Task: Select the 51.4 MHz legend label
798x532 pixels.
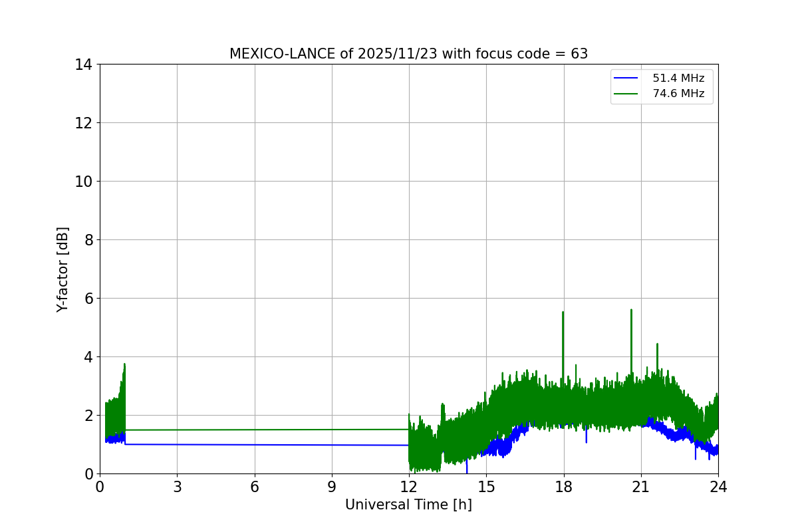Action: pyautogui.click(x=678, y=78)
